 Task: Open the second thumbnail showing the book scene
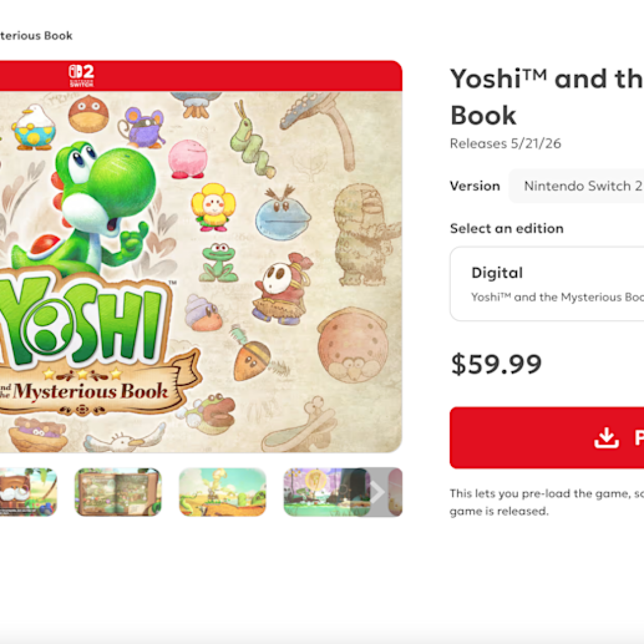[x=119, y=492]
